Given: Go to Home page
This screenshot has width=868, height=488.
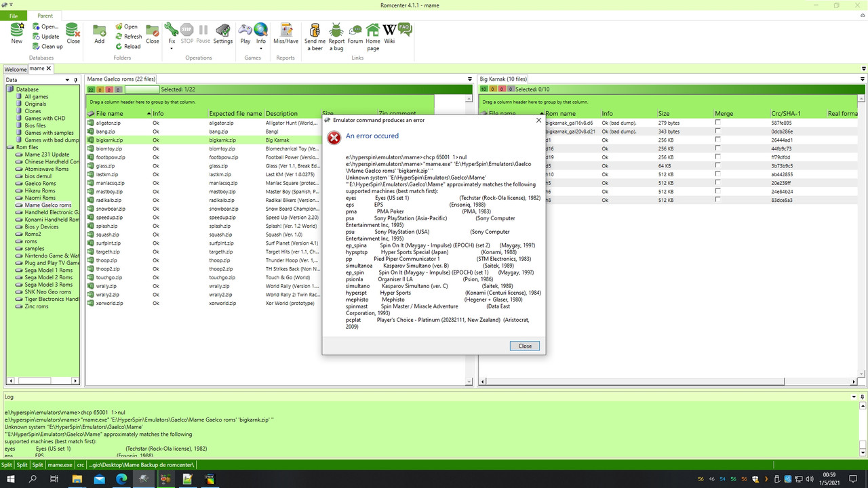Looking at the screenshot, I should coord(373,37).
